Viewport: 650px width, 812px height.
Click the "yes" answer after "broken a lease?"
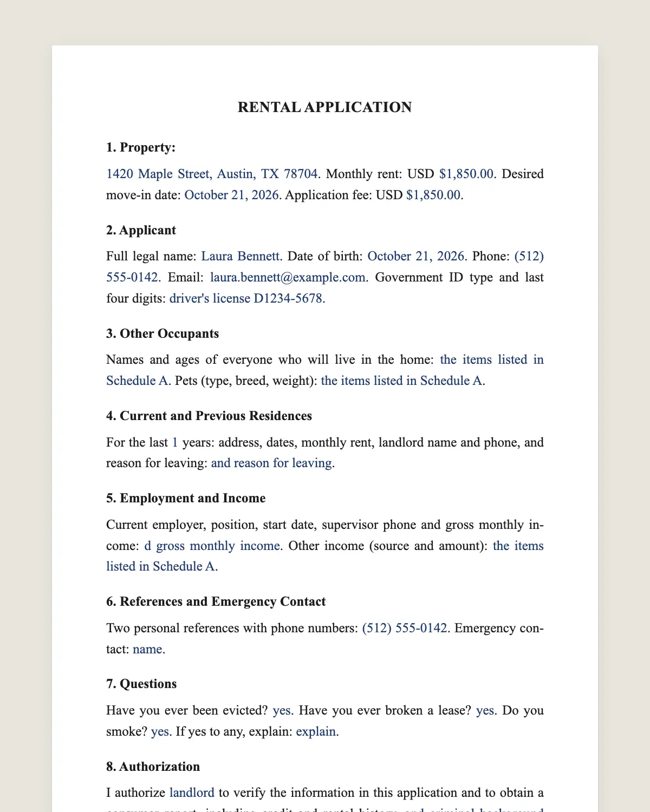tap(485, 710)
